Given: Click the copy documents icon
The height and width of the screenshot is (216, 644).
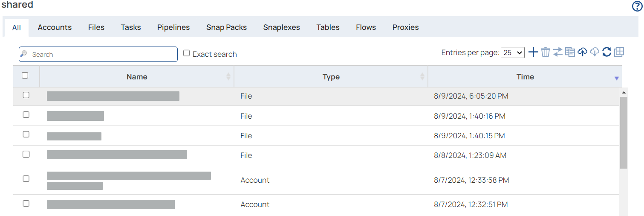Looking at the screenshot, I should coord(570,52).
